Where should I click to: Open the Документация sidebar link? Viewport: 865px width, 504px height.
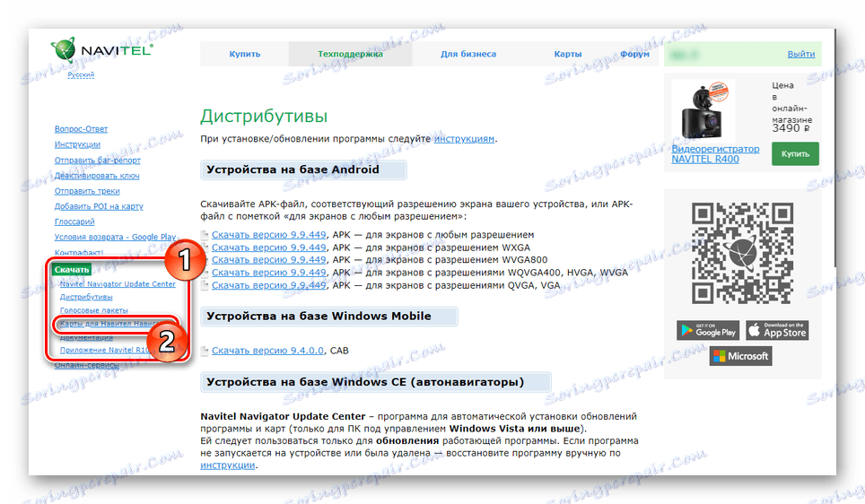click(x=86, y=337)
